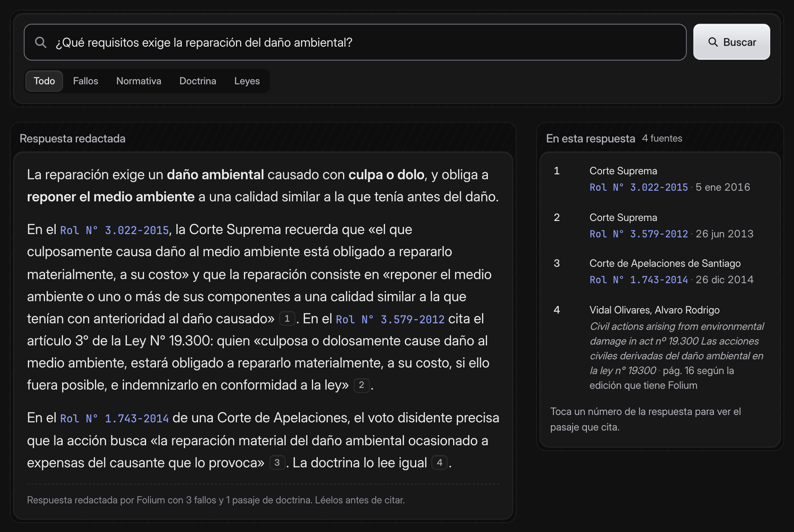Click the footer note 'Respuesta redactada por Folium'
Viewport: 794px width, 532px height.
click(x=216, y=500)
